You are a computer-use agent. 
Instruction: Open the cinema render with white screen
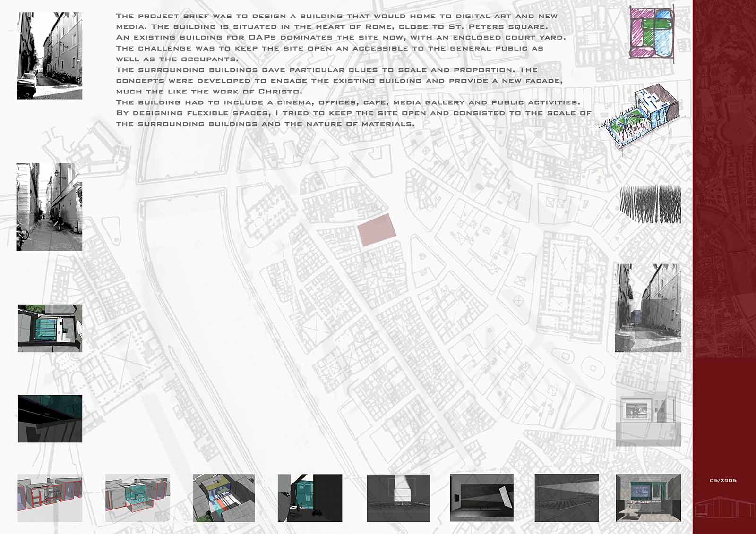click(x=398, y=498)
